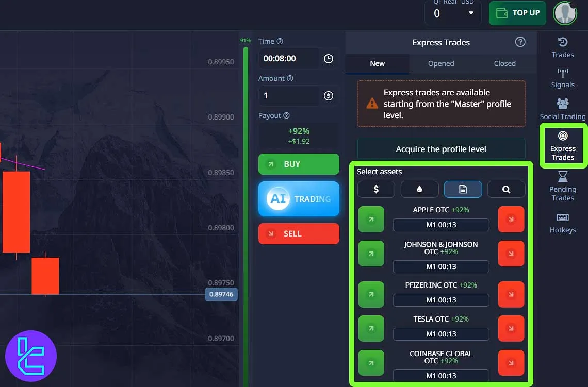Viewport: 588px width, 387px height.
Task: Filter assets by commodities drop icon
Action: [x=419, y=189]
